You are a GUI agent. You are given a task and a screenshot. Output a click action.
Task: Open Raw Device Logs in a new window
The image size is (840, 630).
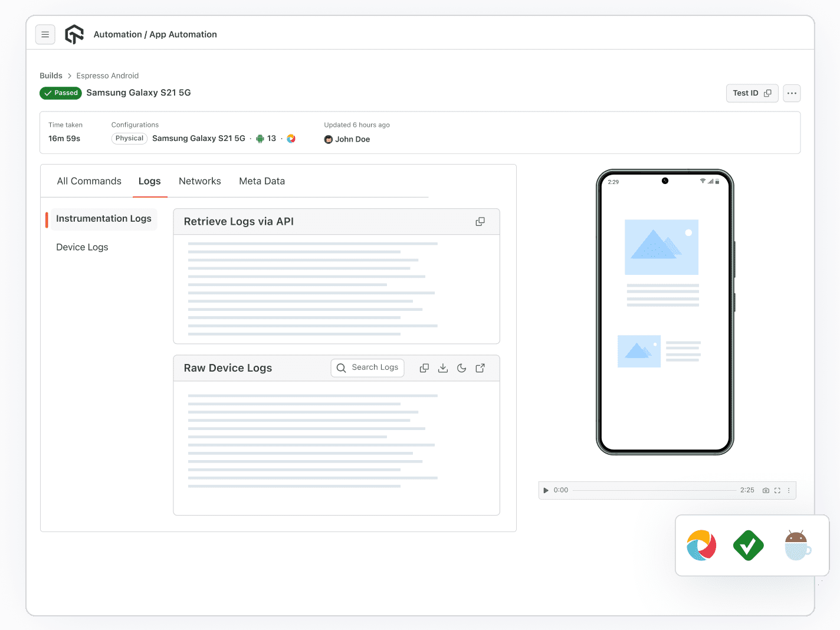pos(480,368)
